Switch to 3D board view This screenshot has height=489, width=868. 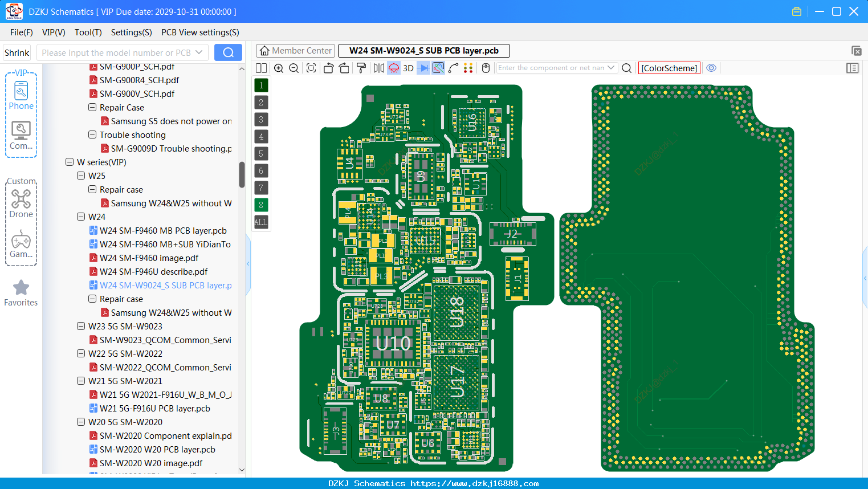coord(408,68)
